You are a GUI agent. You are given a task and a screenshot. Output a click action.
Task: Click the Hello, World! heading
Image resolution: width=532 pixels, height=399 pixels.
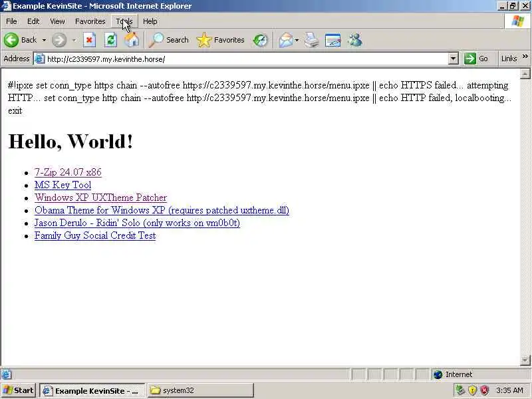pyautogui.click(x=70, y=142)
